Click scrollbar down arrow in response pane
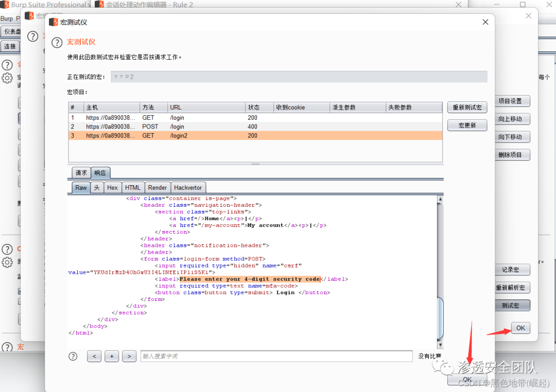 click(440, 345)
